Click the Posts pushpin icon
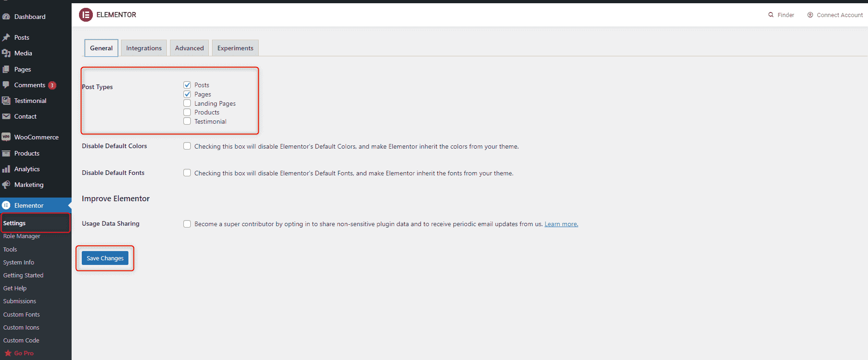Viewport: 868px width, 360px height. 6,37
